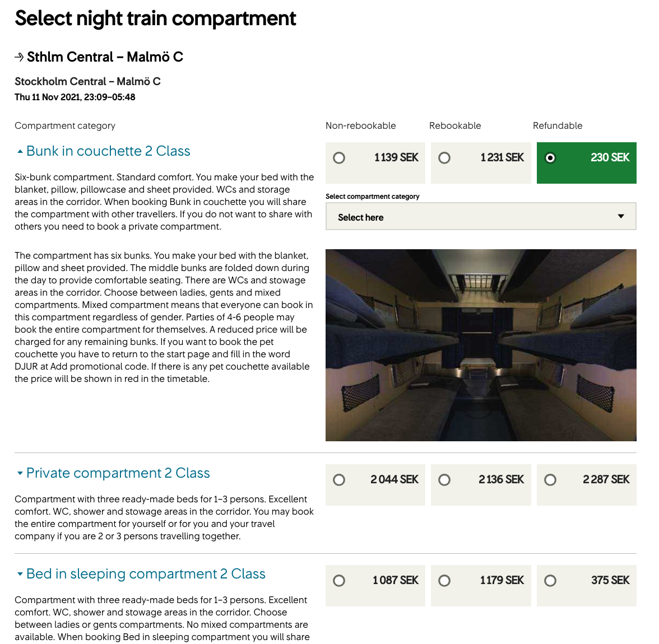This screenshot has width=659, height=644.
Task: Expand Private compartment 2 Class arrow
Action: (20, 473)
